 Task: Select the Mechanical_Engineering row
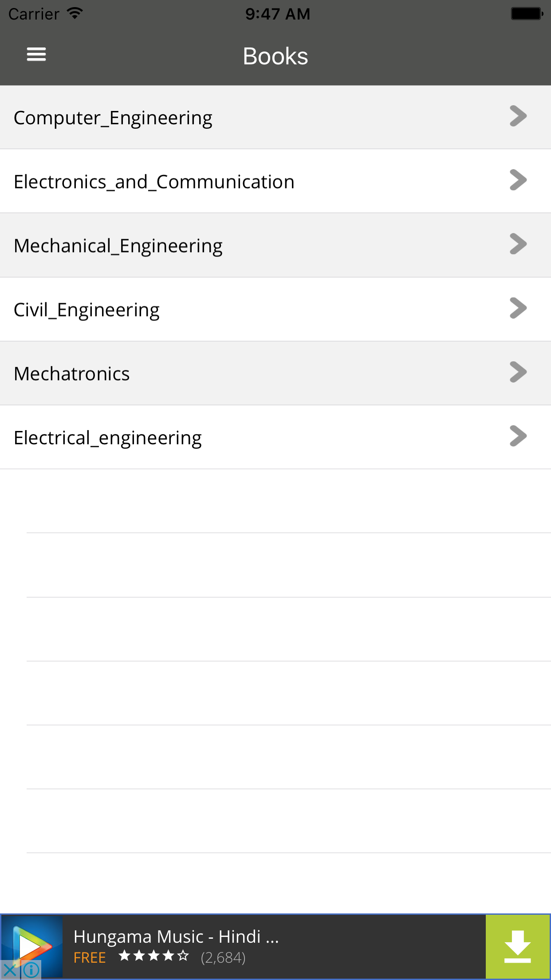(275, 245)
